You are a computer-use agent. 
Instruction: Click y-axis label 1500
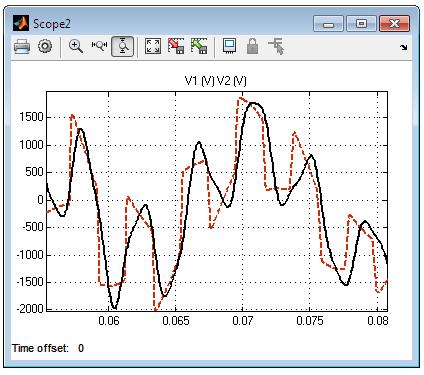click(x=31, y=117)
